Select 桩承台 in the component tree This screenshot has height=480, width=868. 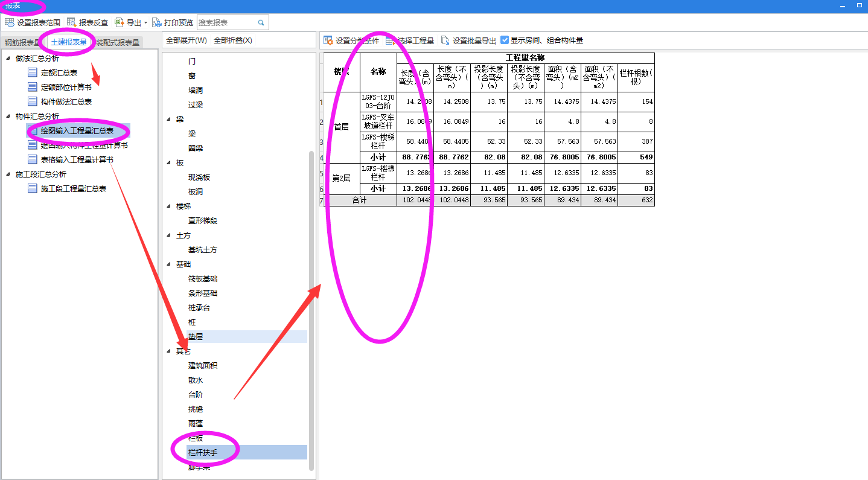coord(199,307)
